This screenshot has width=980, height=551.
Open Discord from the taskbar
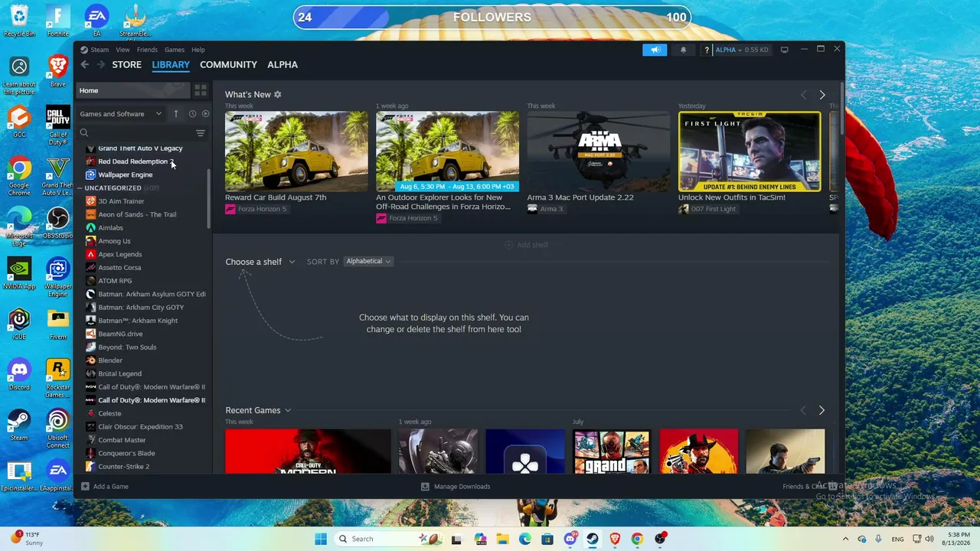pyautogui.click(x=570, y=539)
